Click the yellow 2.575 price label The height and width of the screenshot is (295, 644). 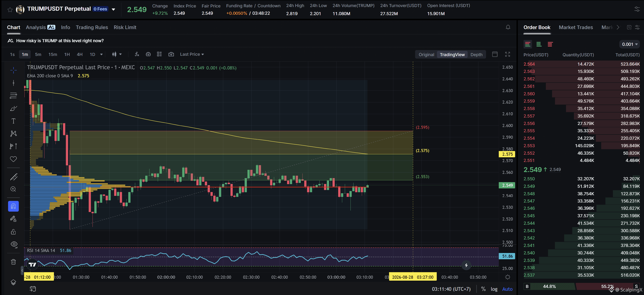point(507,154)
